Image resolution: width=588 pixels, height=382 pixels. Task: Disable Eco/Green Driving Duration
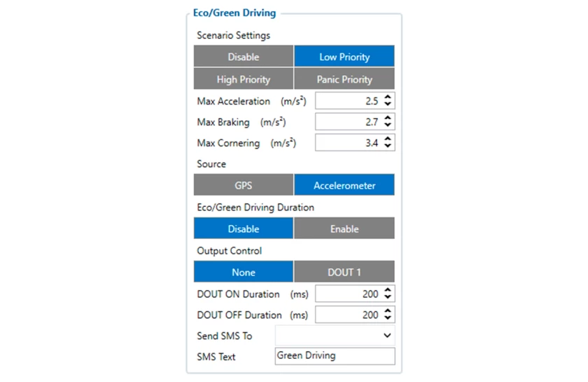[244, 228]
